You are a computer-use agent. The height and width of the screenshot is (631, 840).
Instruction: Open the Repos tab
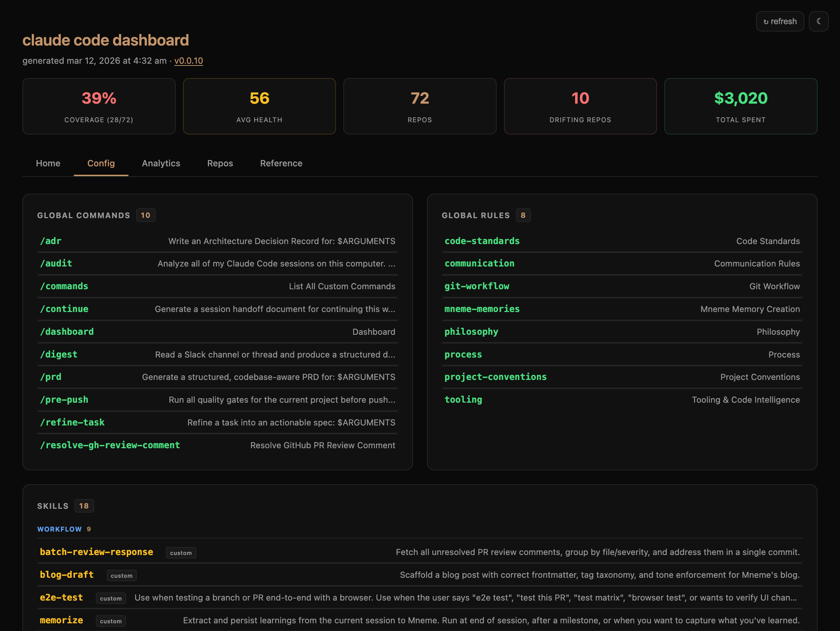(x=220, y=164)
